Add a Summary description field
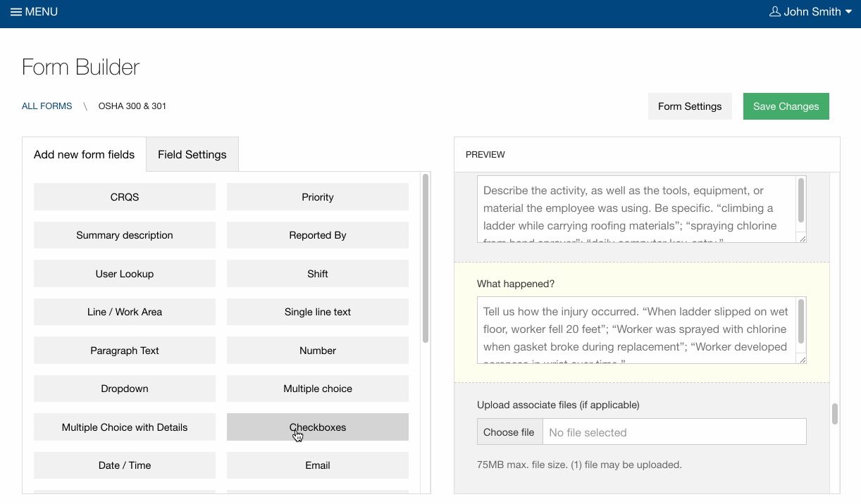861x504 pixels. click(x=125, y=235)
